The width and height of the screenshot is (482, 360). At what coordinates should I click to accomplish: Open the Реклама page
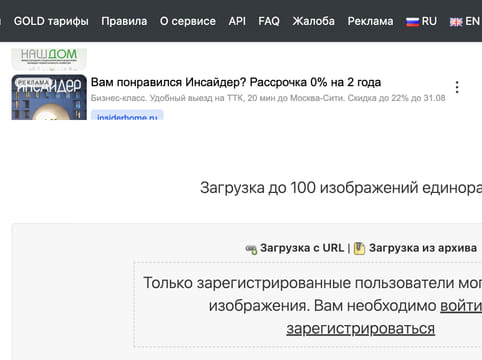pos(370,21)
